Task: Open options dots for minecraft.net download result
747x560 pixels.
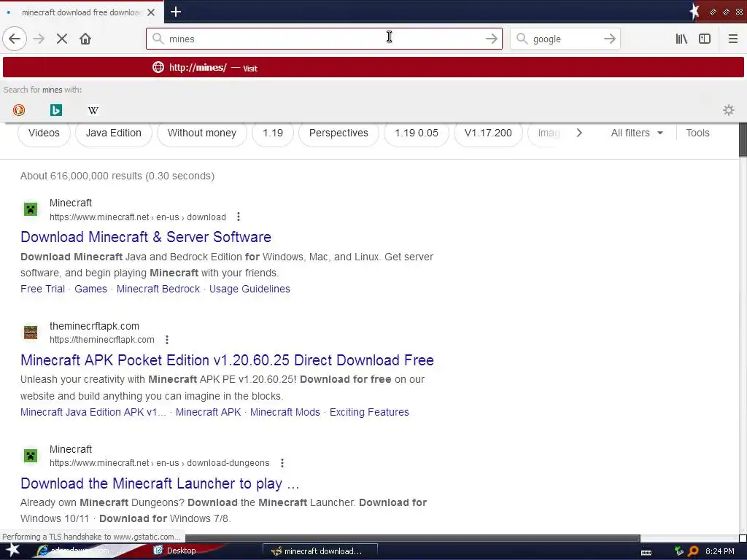Action: click(x=239, y=217)
